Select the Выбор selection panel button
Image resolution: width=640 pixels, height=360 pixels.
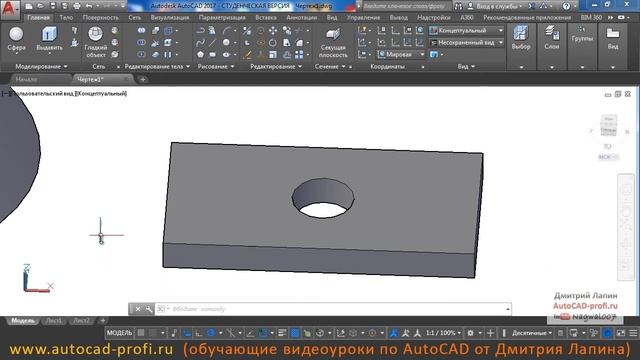tap(521, 39)
